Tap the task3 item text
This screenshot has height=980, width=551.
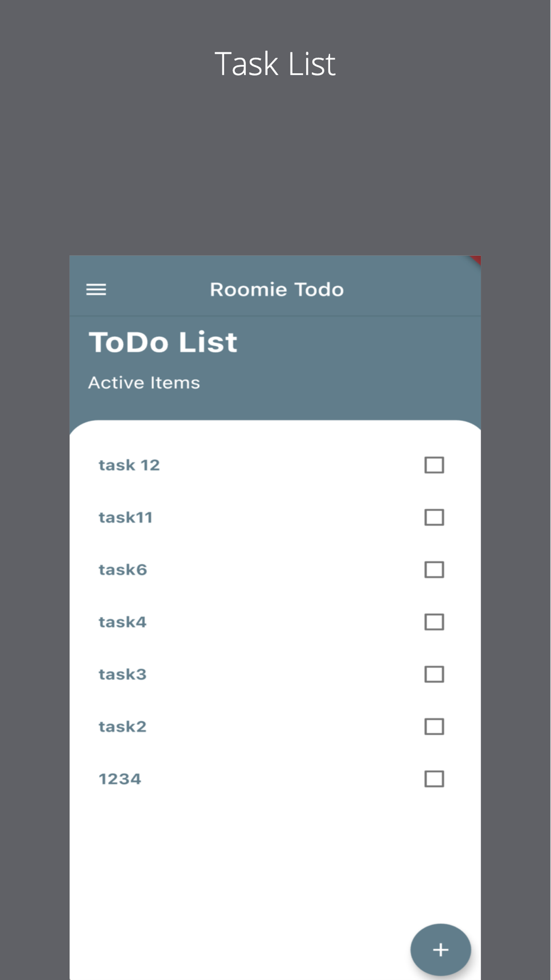coord(122,674)
